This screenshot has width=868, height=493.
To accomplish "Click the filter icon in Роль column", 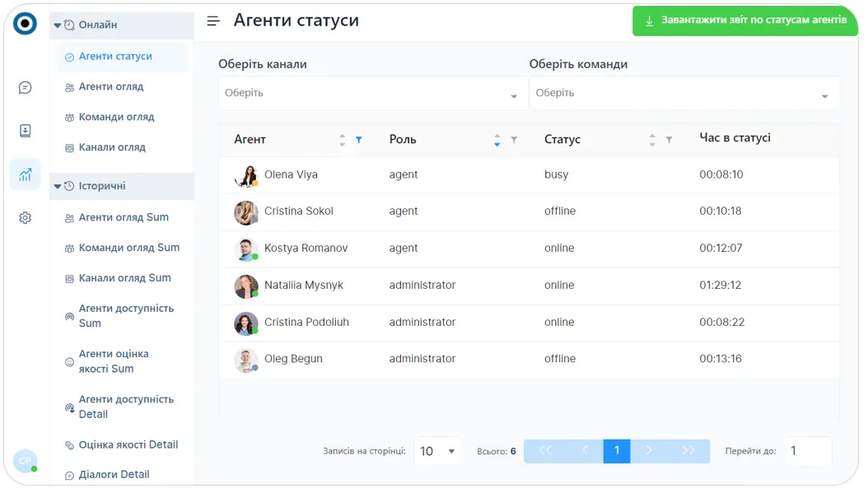I will click(514, 140).
